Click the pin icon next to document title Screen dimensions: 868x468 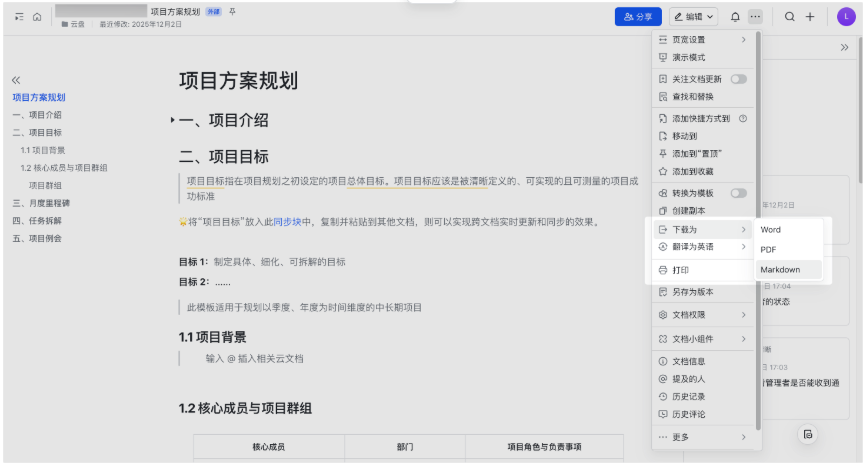[232, 12]
